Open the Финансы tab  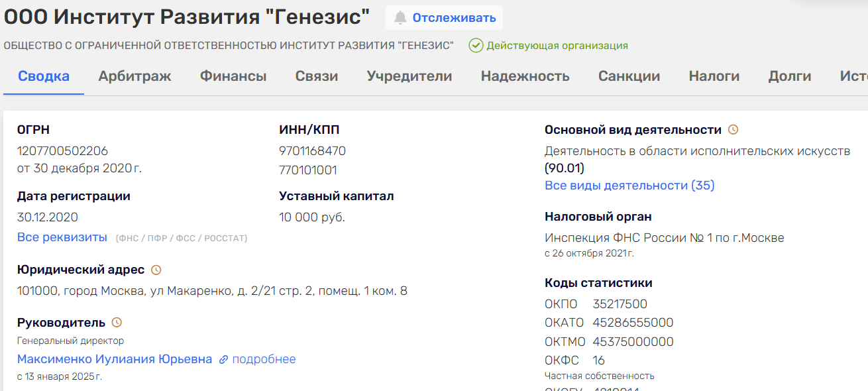[x=231, y=76]
